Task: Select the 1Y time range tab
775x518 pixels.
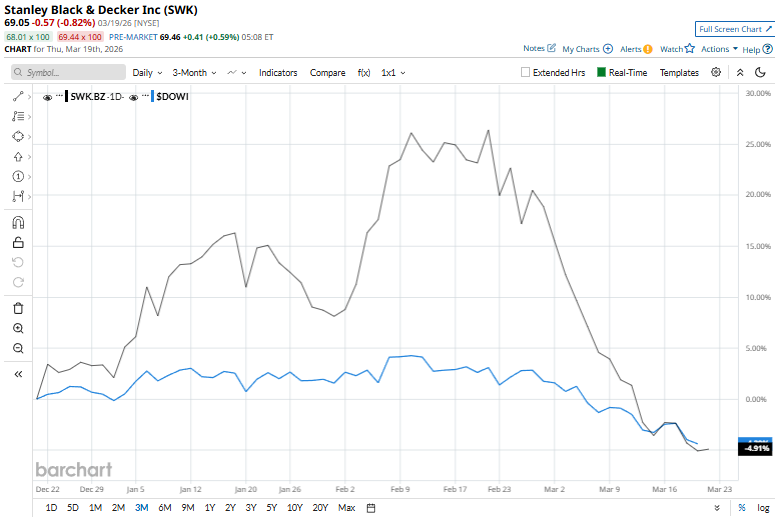Action: coord(210,508)
